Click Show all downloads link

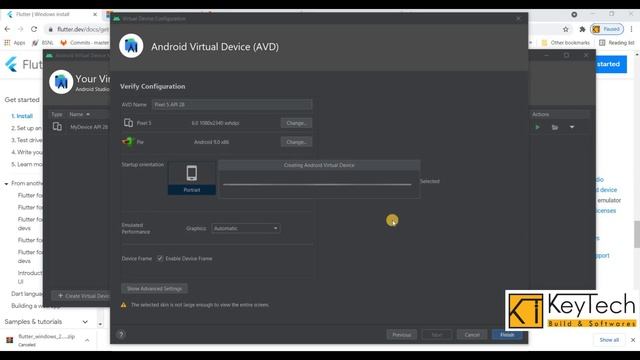point(609,340)
